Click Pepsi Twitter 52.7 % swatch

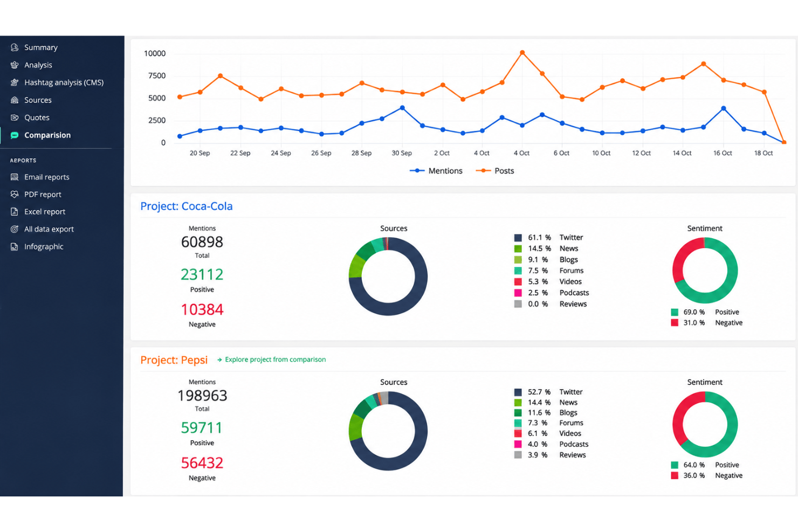(x=518, y=392)
